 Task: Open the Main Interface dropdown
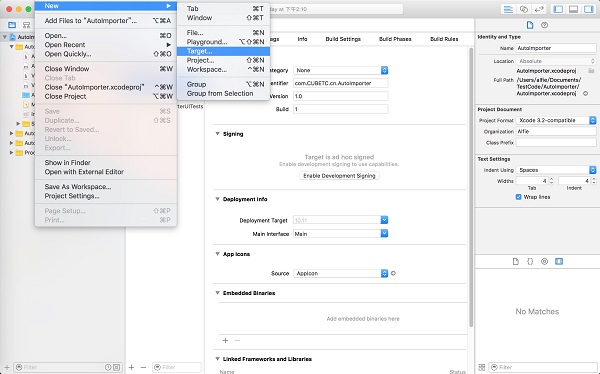tap(341, 234)
